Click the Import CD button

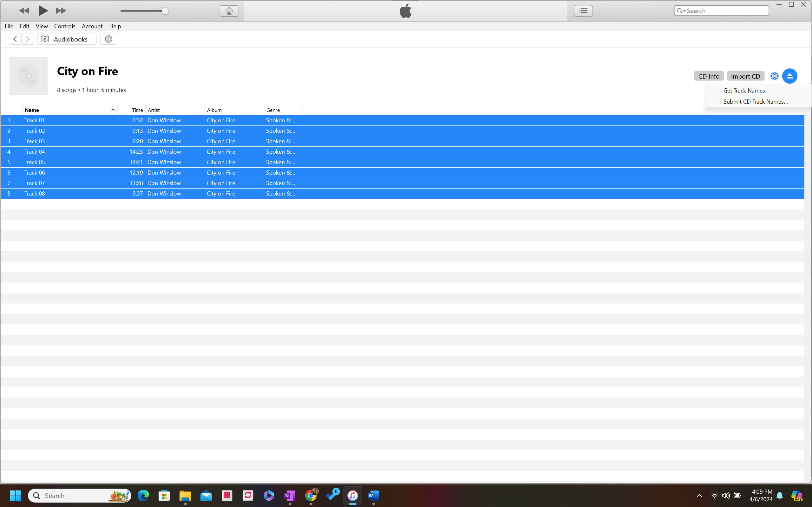pyautogui.click(x=745, y=76)
